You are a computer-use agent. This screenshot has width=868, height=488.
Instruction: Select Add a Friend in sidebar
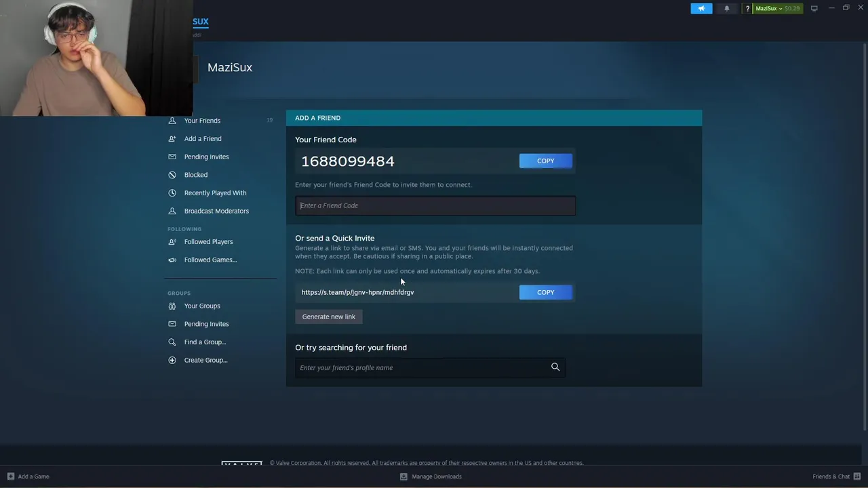click(203, 138)
